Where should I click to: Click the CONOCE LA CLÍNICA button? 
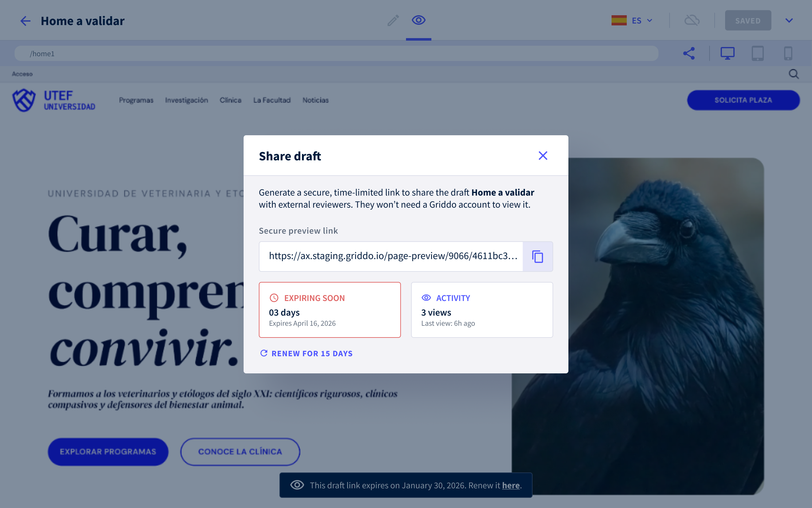[240, 451]
